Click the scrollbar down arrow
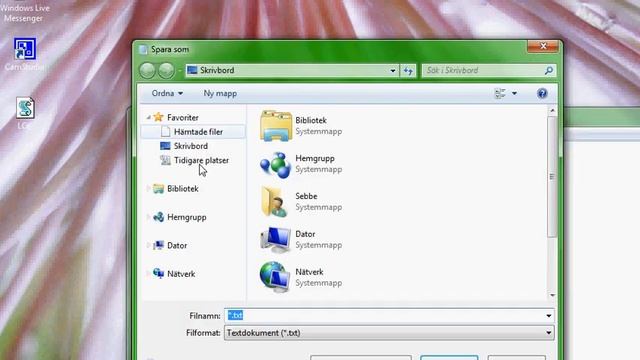This screenshot has height=360, width=640. tap(552, 295)
